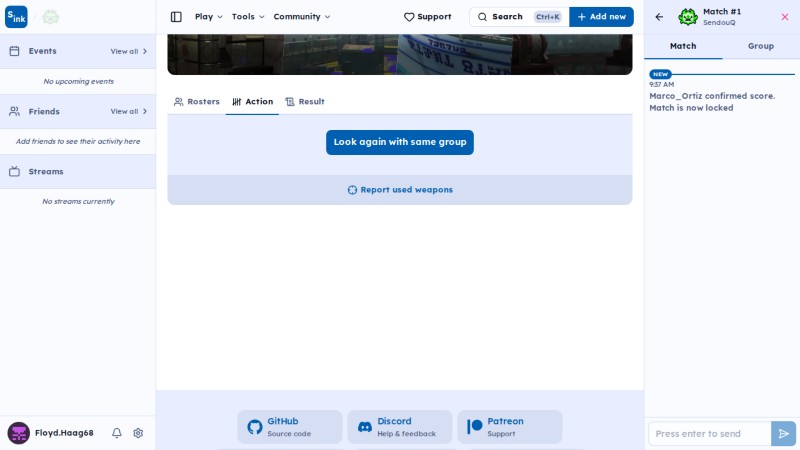Image resolution: width=800 pixels, height=450 pixels.
Task: Click the SendouQ subtitle text
Action: 719,23
